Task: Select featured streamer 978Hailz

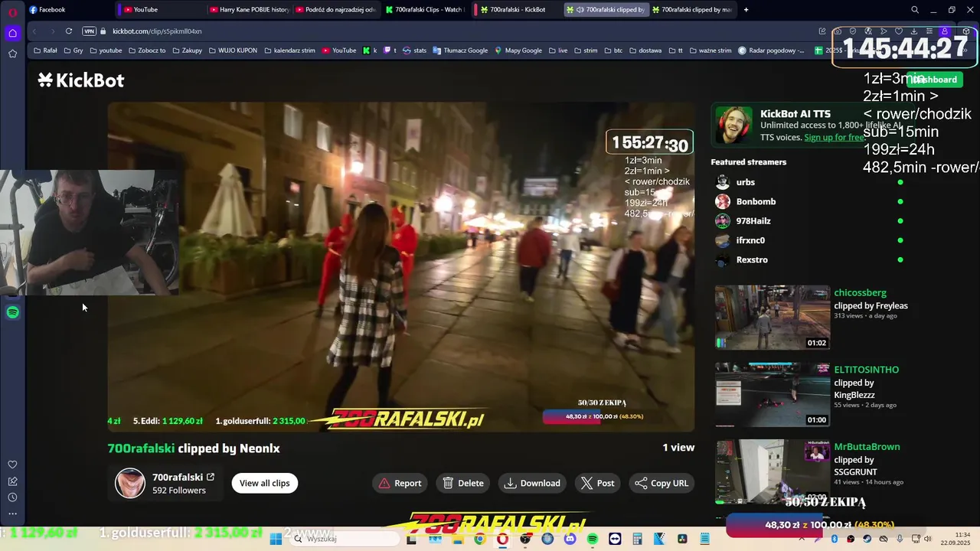Action: (x=753, y=220)
